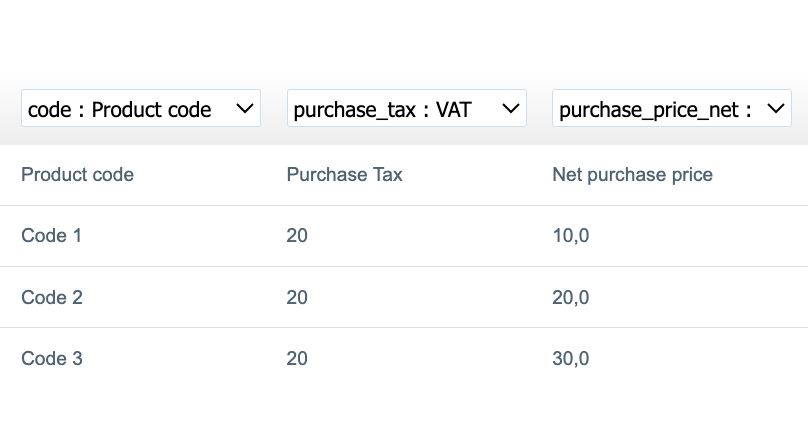
Task: Select the 'Code 3' cell
Action: pyautogui.click(x=51, y=358)
